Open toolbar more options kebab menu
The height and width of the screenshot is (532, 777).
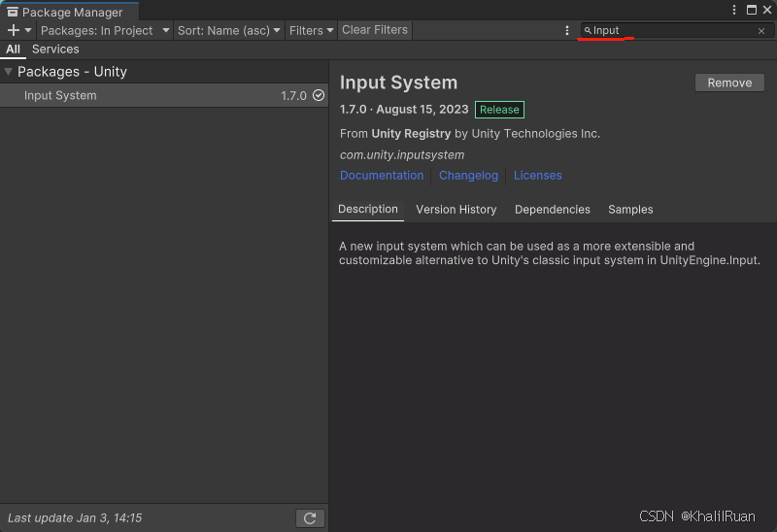(x=567, y=31)
